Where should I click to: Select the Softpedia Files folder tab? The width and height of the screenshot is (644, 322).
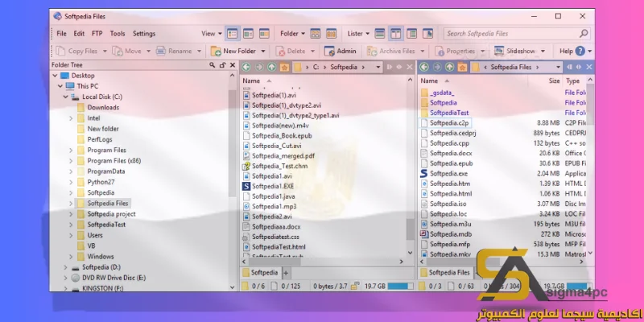pos(445,272)
